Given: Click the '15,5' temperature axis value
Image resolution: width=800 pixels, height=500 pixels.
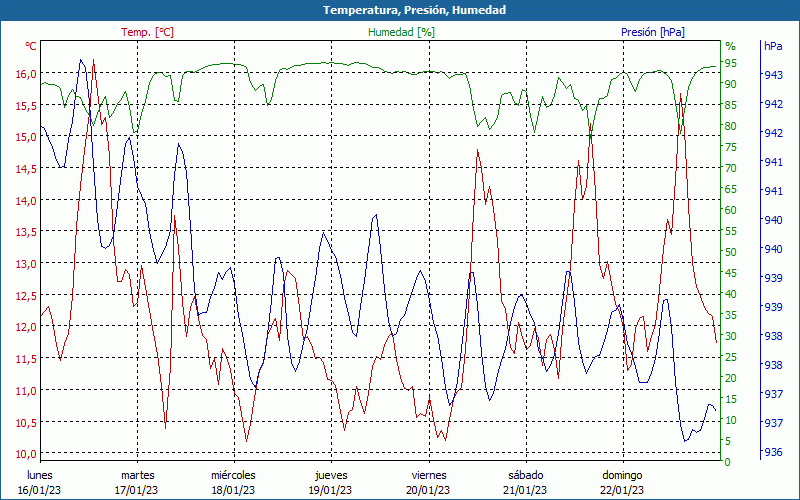Looking at the screenshot, I should point(26,106).
